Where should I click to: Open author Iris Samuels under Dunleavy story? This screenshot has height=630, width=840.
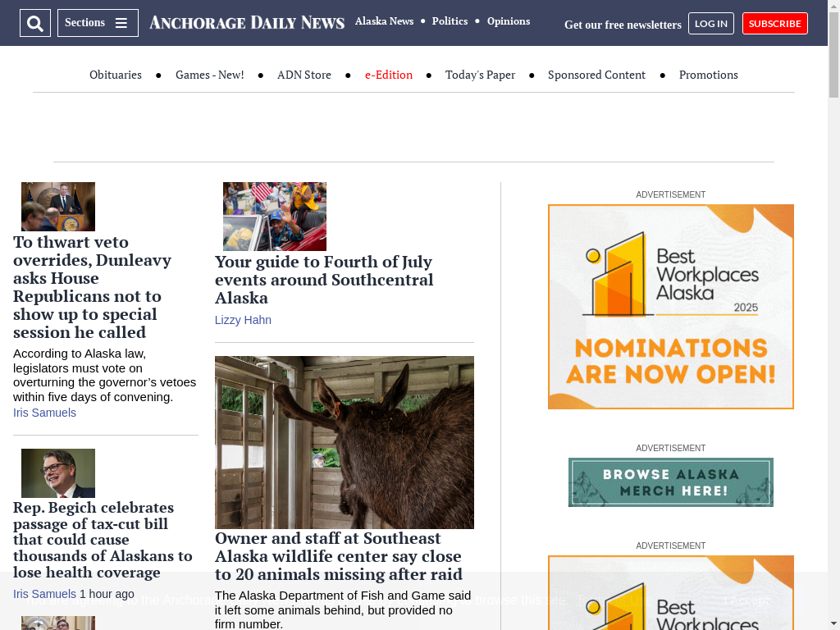point(44,413)
